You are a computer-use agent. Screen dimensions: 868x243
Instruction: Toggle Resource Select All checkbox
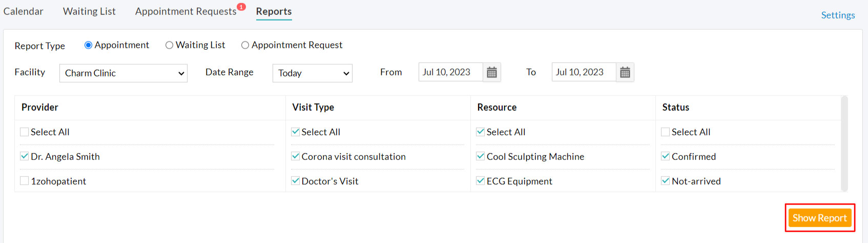480,132
